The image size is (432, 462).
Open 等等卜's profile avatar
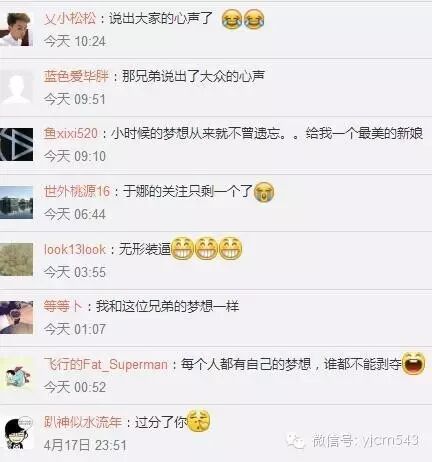point(16,317)
